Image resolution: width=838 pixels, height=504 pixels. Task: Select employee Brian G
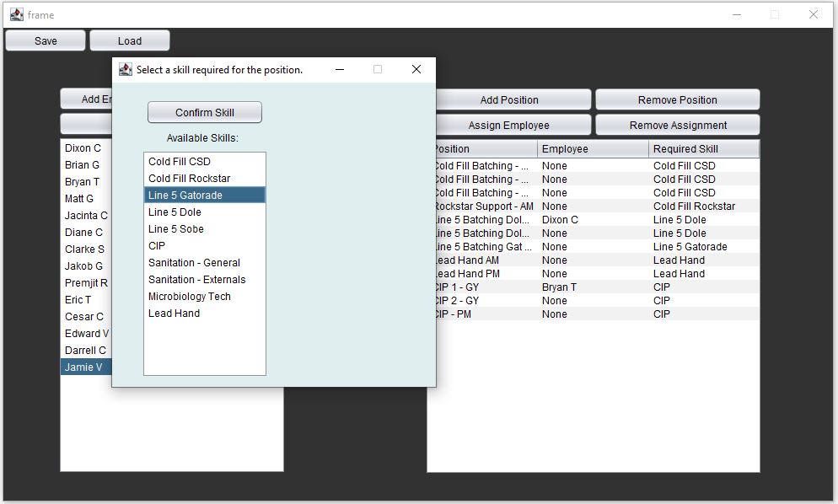(86, 164)
